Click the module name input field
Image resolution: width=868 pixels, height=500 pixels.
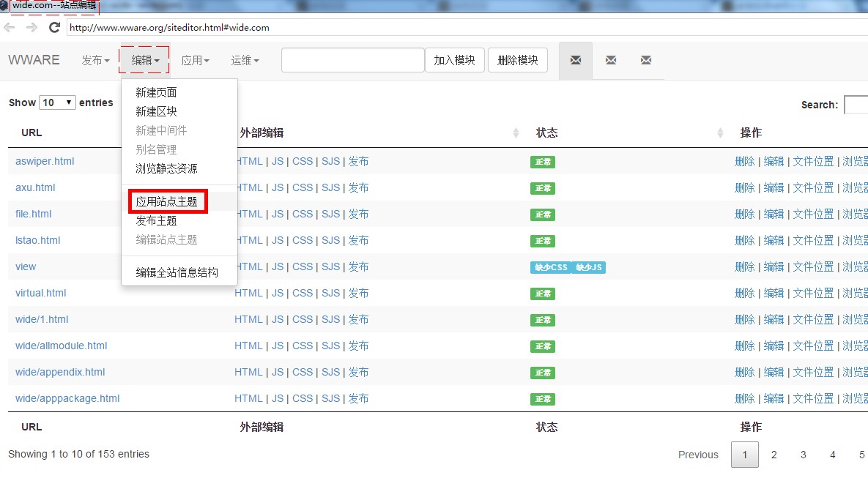pos(352,60)
